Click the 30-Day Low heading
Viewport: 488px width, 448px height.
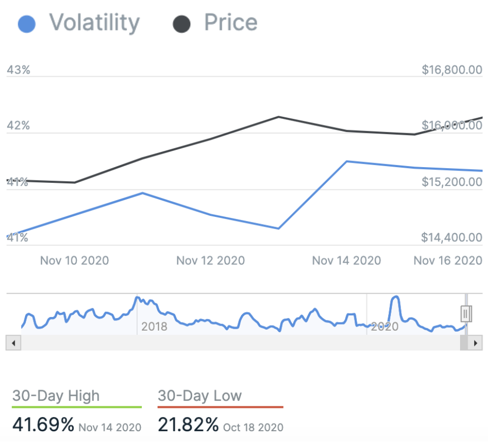[200, 396]
